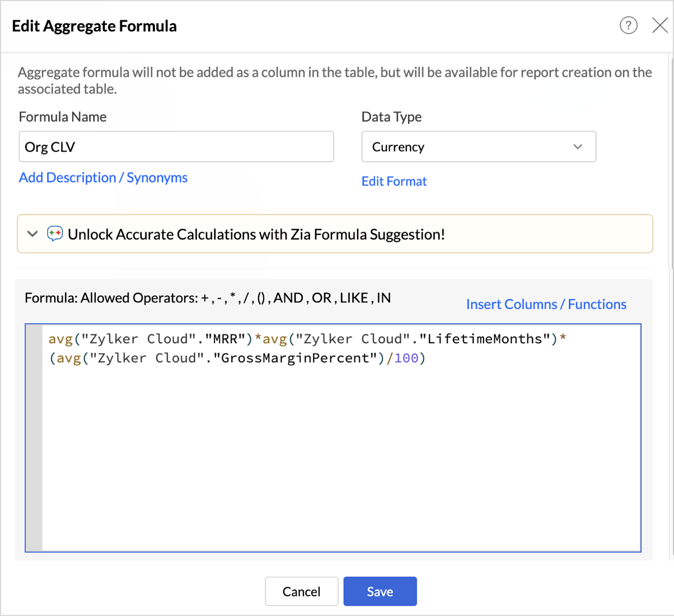
Task: Place cursor on "MRR" in the formula
Action: point(226,339)
